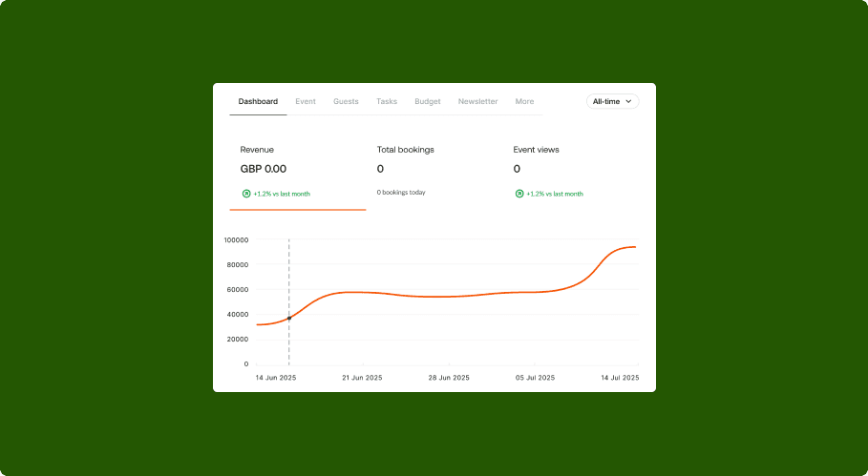
Task: Open the Budget tab
Action: point(428,101)
